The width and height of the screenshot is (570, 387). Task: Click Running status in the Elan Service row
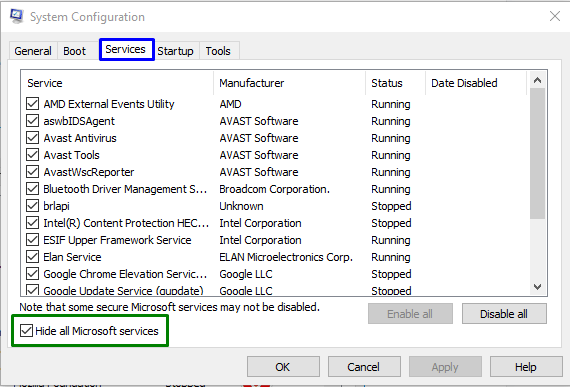391,257
